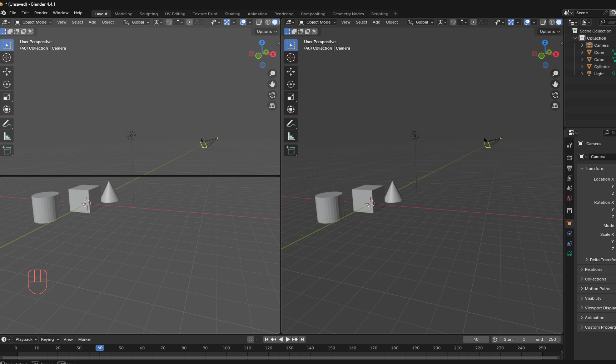Screen dimensions: 616x364
Task: Enable solid shading in left viewport
Action: point(275,22)
